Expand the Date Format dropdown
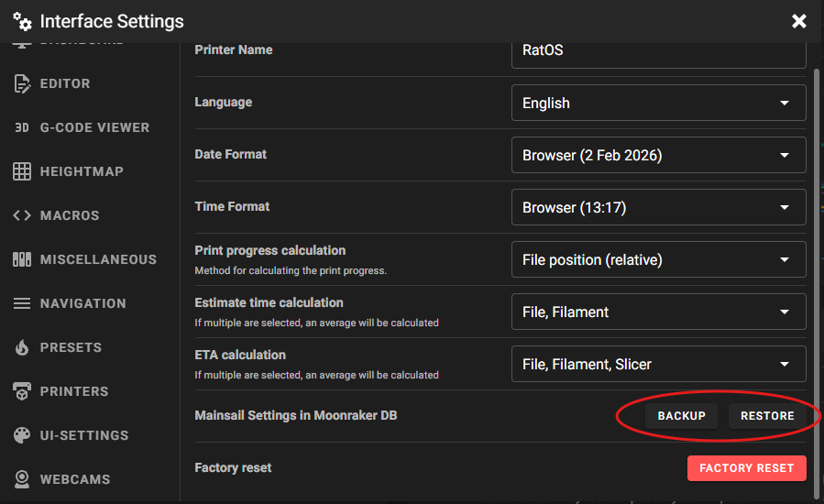824x504 pixels. click(x=658, y=155)
